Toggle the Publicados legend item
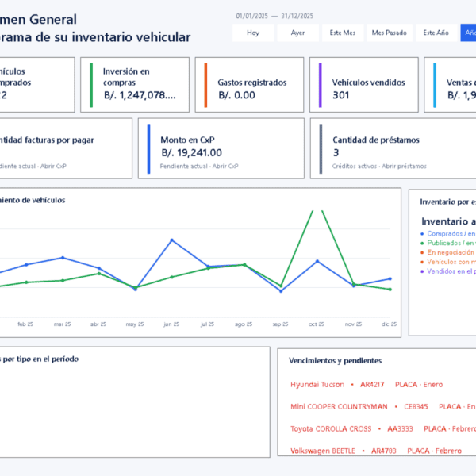The image size is (476, 476). [x=448, y=243]
